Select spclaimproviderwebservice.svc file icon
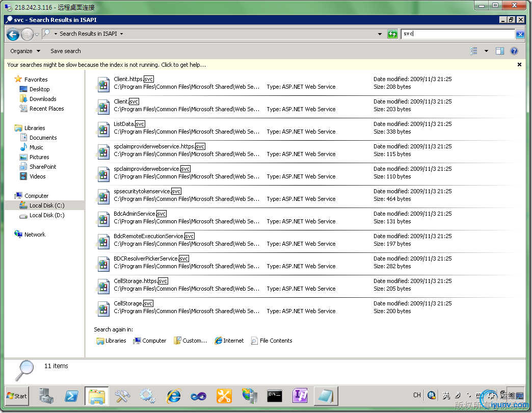532x413 pixels. 103,174
